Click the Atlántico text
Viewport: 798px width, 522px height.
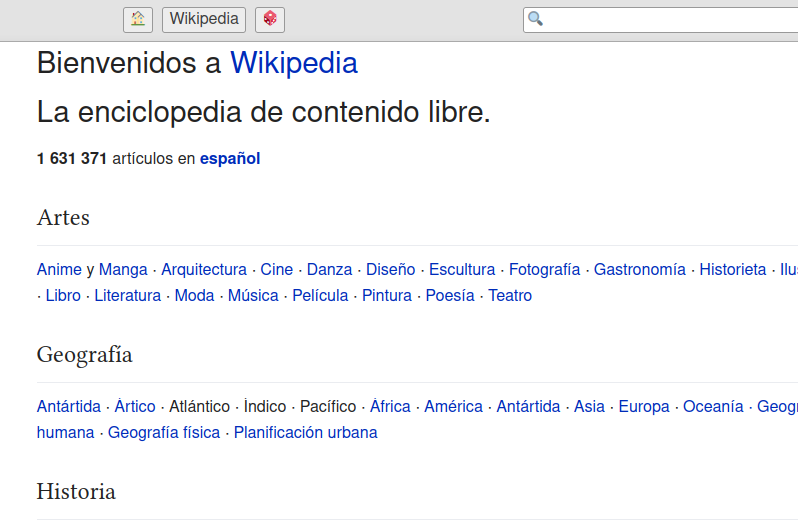200,406
